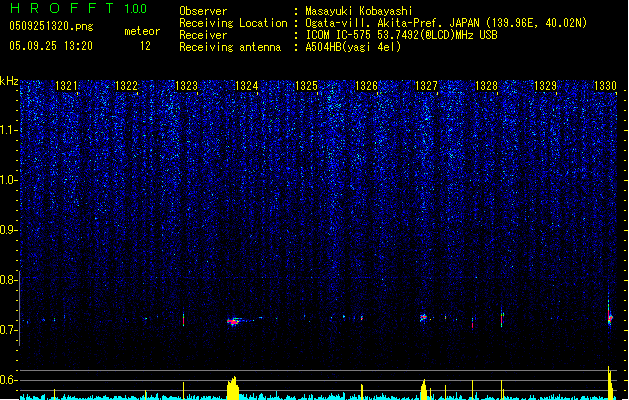Click the date stamp 05.09.25 13:20
The image size is (629, 400).
tap(51, 46)
